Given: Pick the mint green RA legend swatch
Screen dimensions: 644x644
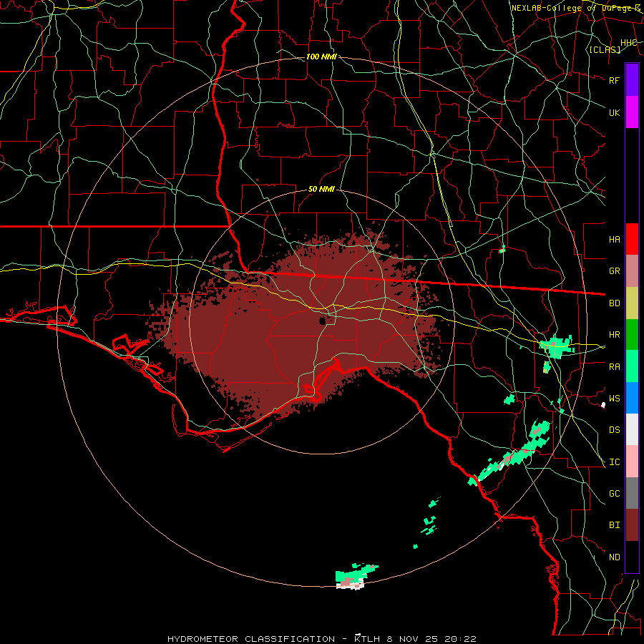Looking at the screenshot, I should 632,366.
